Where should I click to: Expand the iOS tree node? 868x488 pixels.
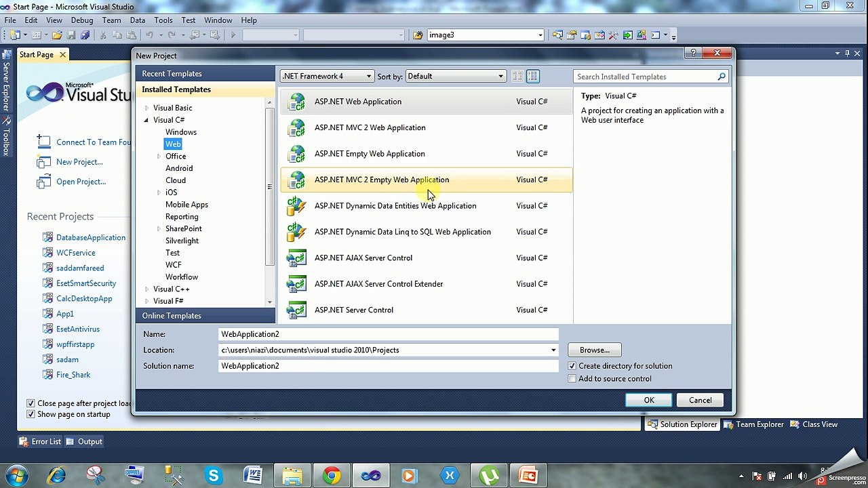[159, 192]
